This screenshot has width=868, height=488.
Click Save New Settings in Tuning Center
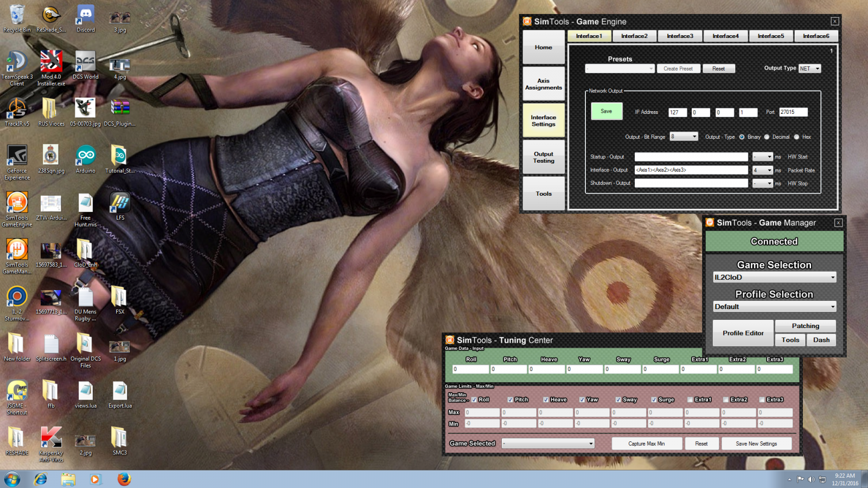[756, 444]
